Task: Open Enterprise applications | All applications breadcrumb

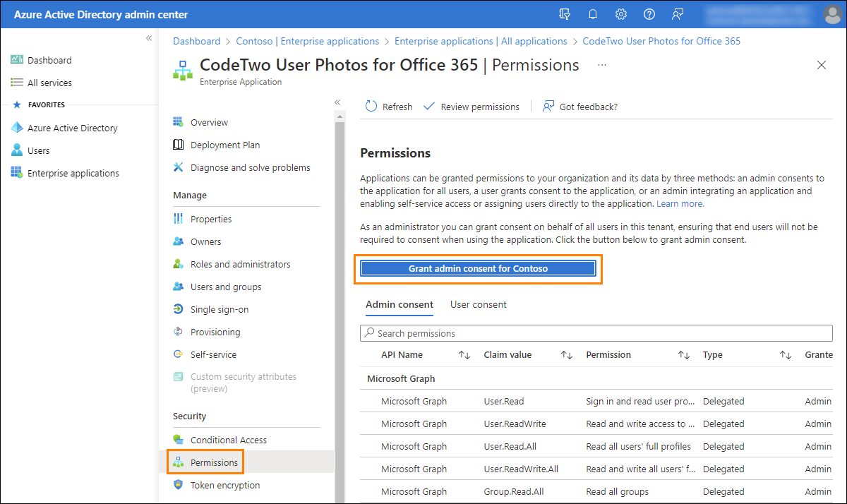Action: coord(481,41)
